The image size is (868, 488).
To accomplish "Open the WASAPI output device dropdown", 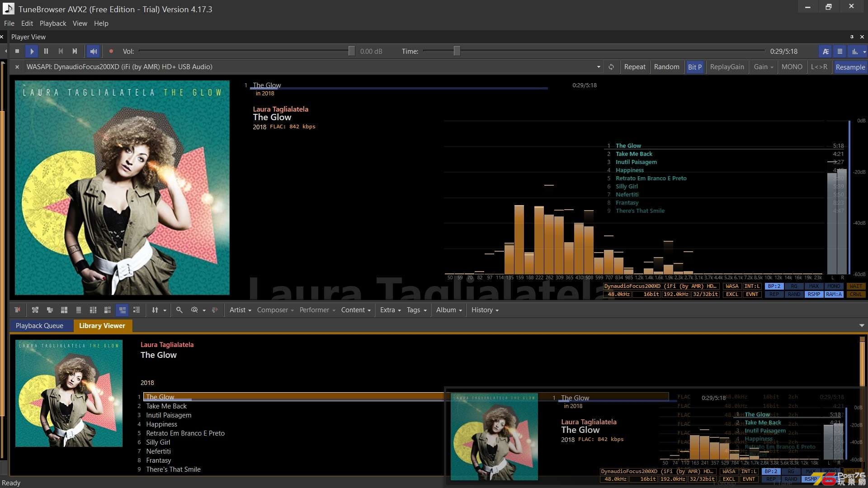I will click(599, 67).
